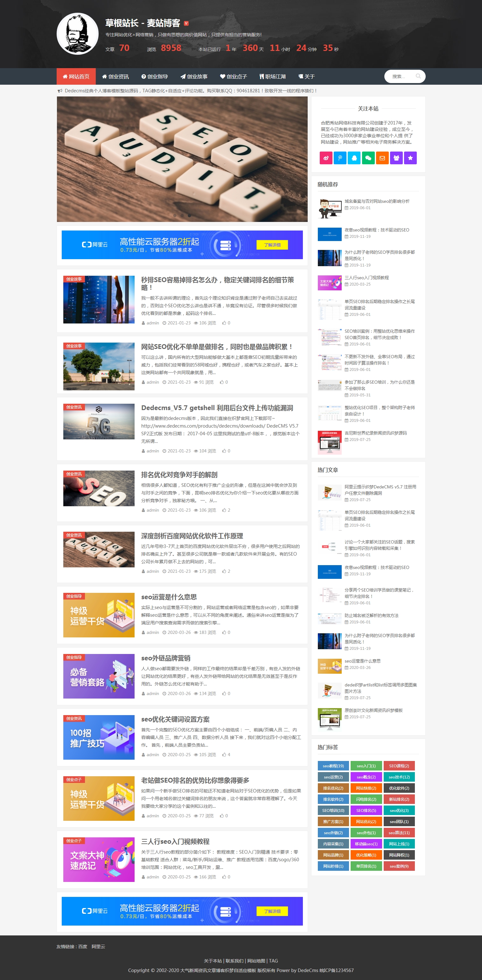The image size is (482, 980).
Task: Open the 网站首页 navigation tab
Action: [x=76, y=76]
